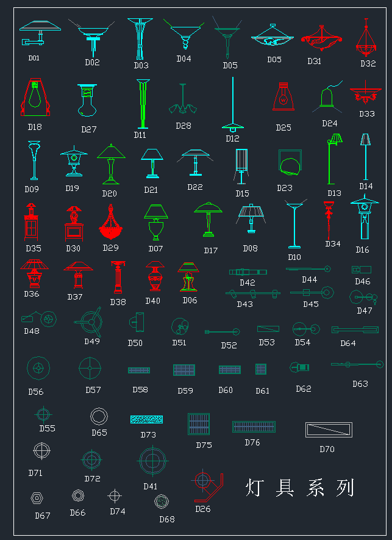Screen dimensions: 392x540
Task: Select the D65 double-ring circle symbol
Action: coord(99,417)
